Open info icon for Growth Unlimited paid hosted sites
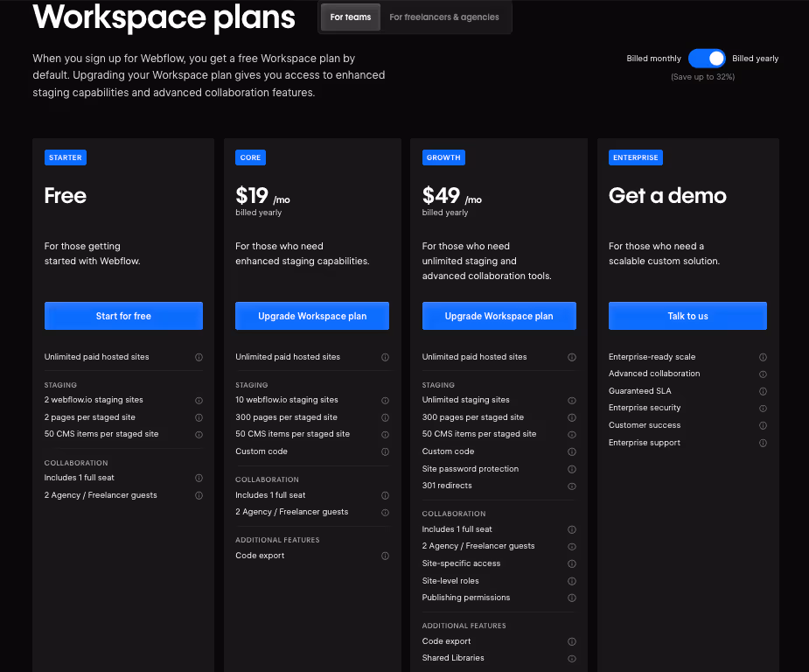 point(572,357)
